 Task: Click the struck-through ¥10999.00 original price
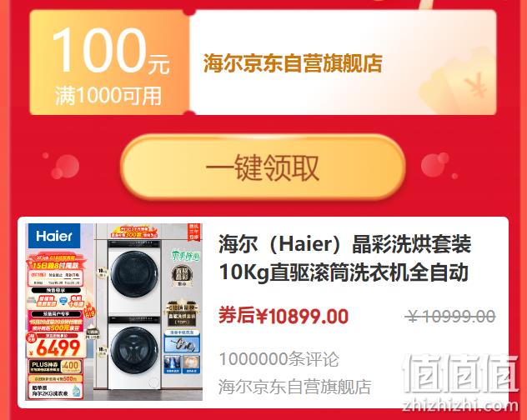pos(450,316)
